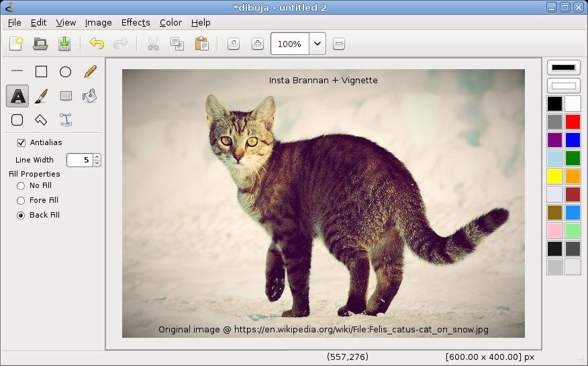Pick the purple palette swatch

click(x=554, y=140)
